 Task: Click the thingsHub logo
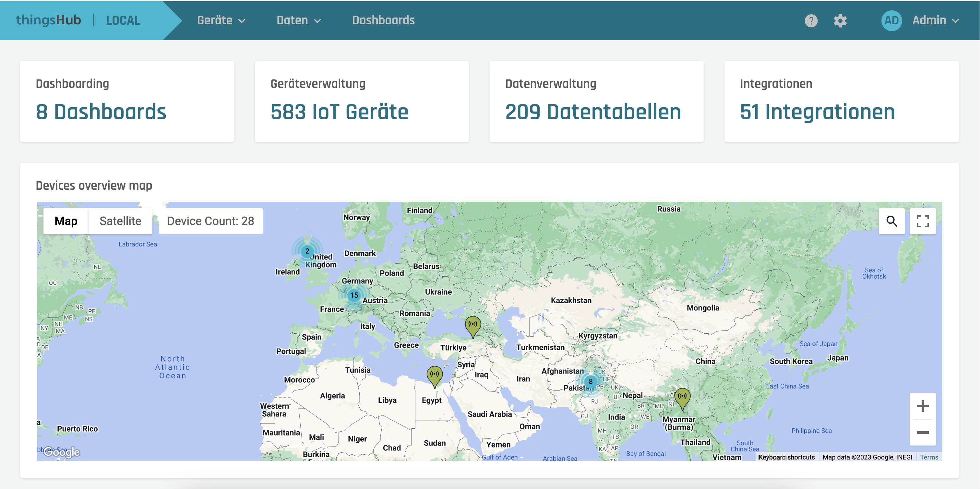point(48,20)
